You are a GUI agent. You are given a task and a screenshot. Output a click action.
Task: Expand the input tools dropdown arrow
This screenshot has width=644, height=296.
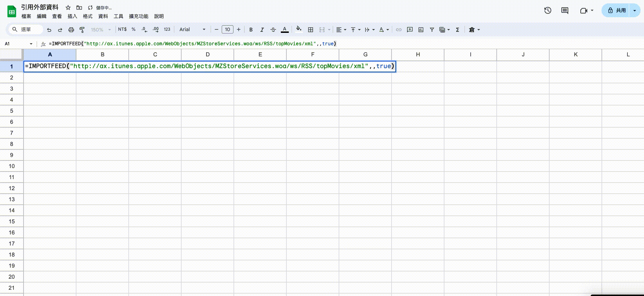(x=479, y=30)
